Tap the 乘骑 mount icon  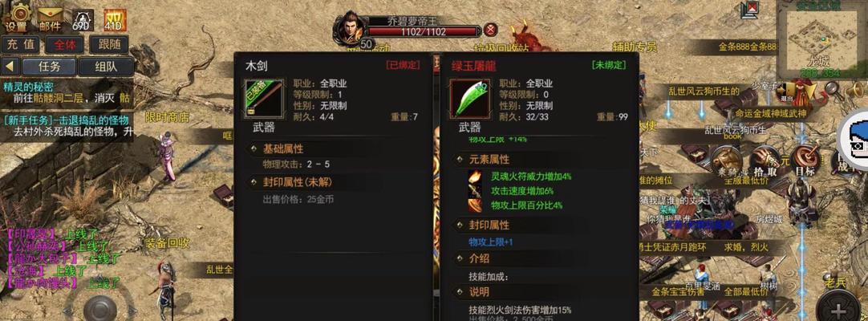pos(726,161)
